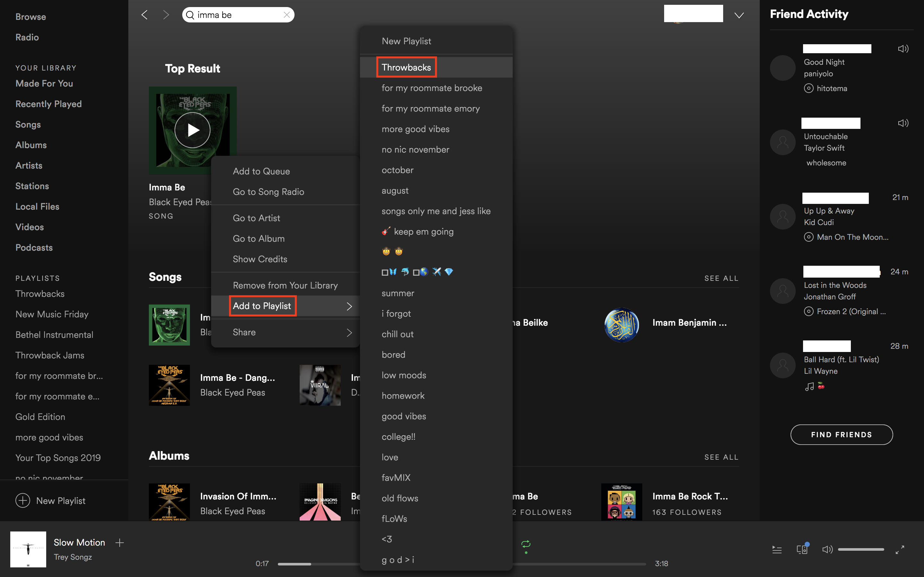924x577 pixels.
Task: Clear the 'imma be' search query
Action: 287,14
